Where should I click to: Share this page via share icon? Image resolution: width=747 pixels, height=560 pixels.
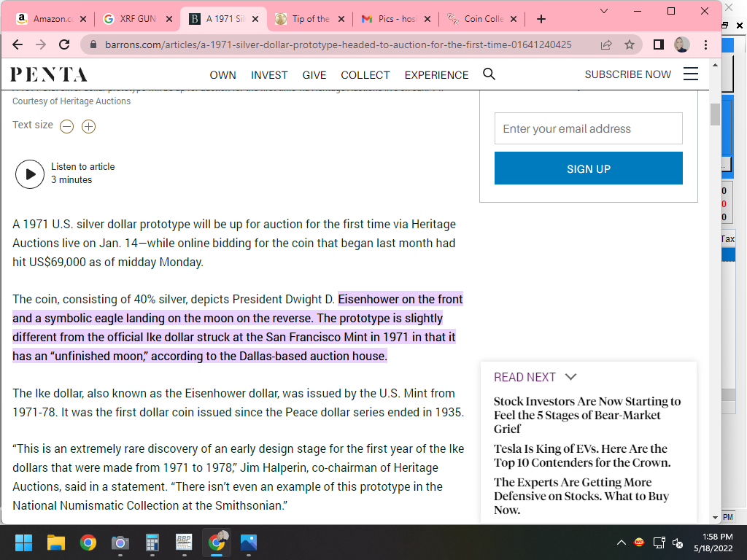[606, 44]
